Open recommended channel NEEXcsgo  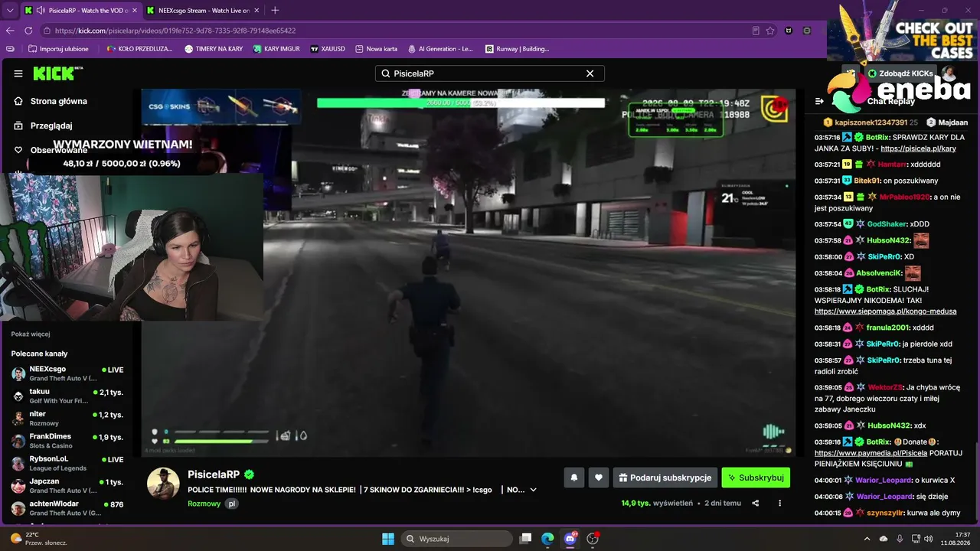pyautogui.click(x=67, y=373)
